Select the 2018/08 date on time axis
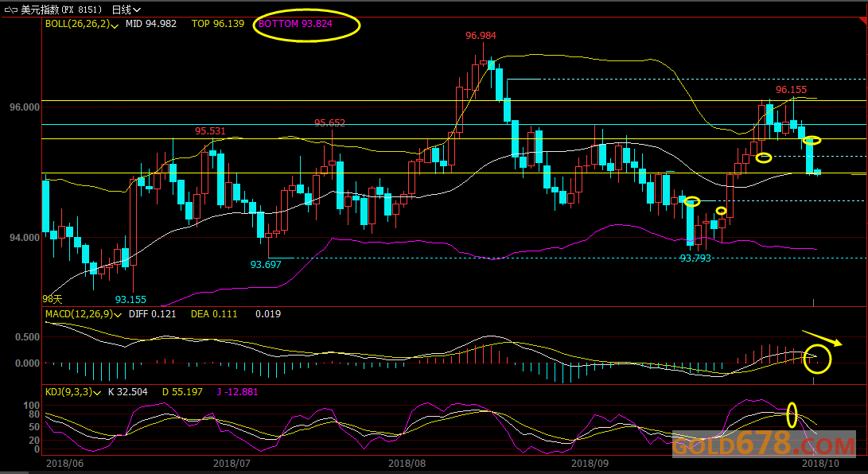868x474 pixels. 407,462
